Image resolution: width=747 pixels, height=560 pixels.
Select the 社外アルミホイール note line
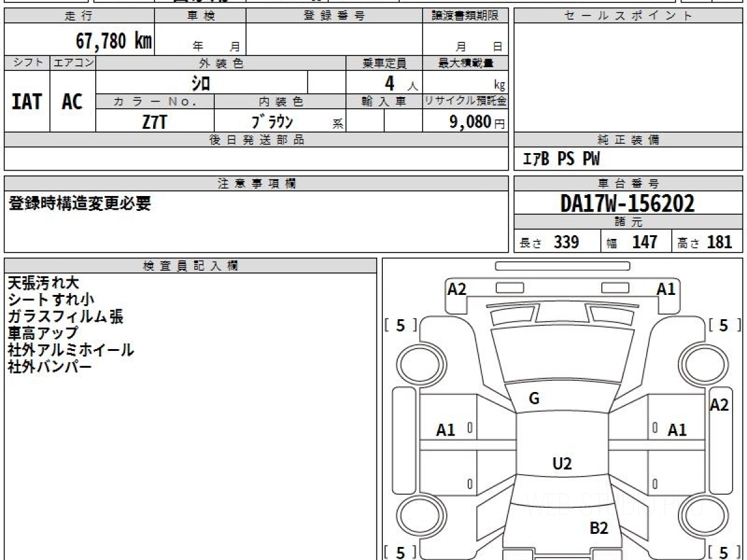[70, 350]
